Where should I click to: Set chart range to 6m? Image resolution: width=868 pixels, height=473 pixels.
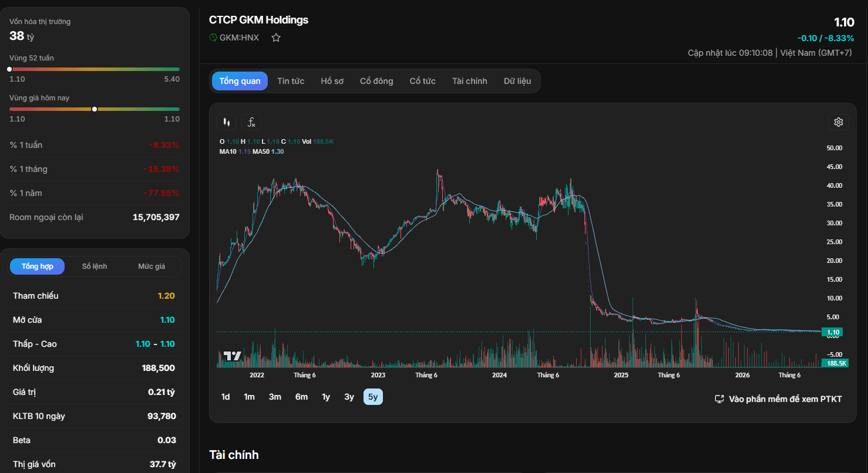pos(301,397)
